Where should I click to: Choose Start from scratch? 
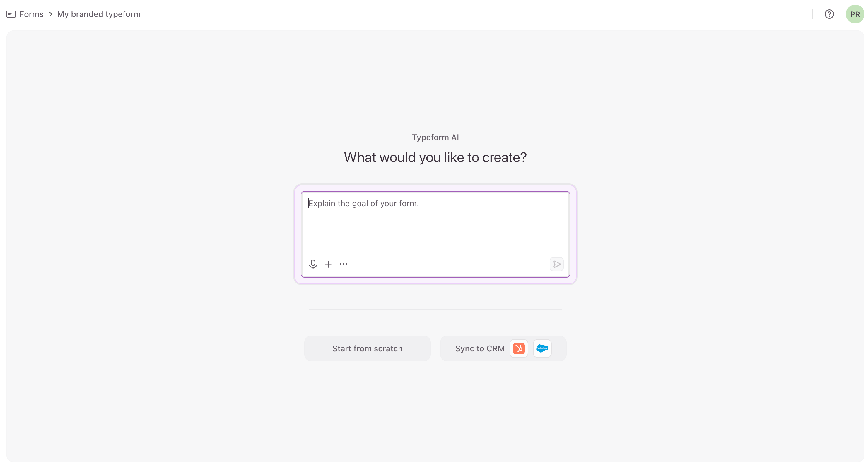(x=367, y=348)
